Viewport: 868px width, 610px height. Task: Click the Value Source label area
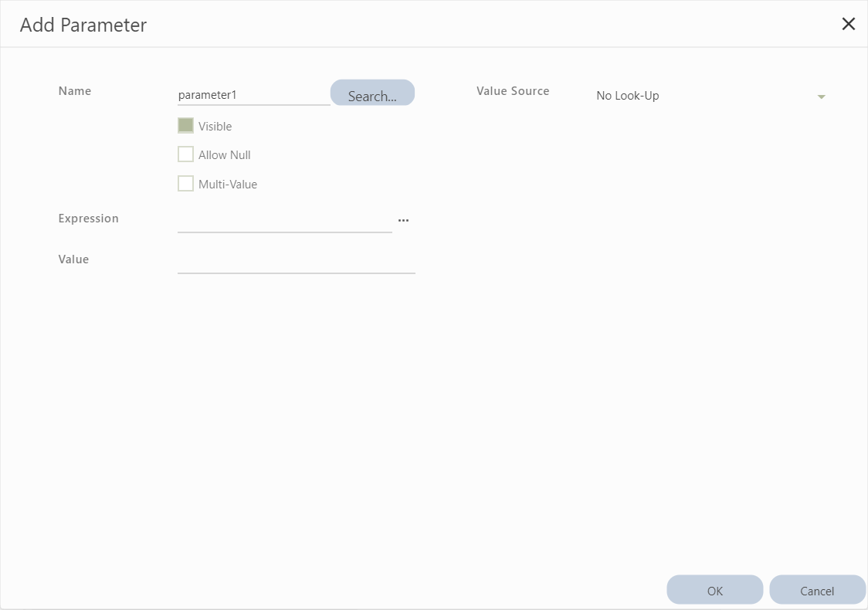pyautogui.click(x=512, y=90)
